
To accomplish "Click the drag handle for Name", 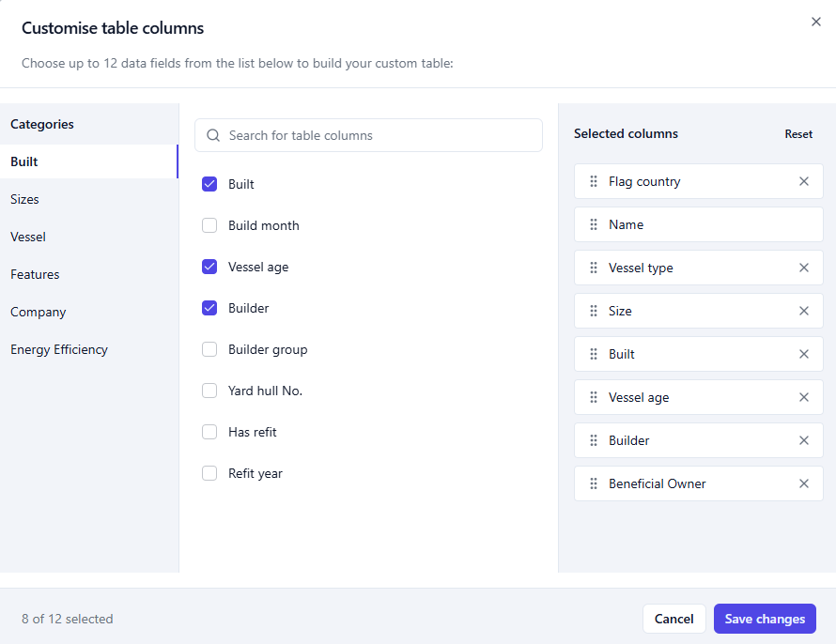I will [594, 224].
